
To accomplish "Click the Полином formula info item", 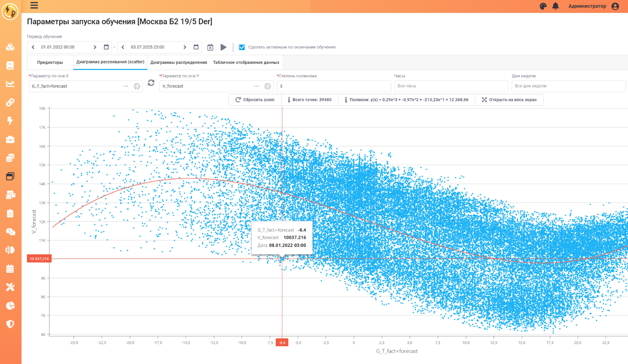I will coord(407,100).
